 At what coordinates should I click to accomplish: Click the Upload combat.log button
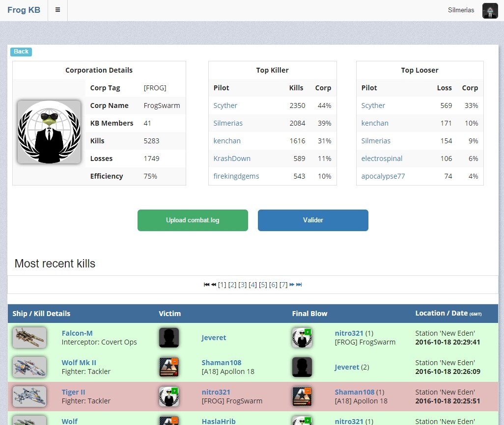pos(193,220)
